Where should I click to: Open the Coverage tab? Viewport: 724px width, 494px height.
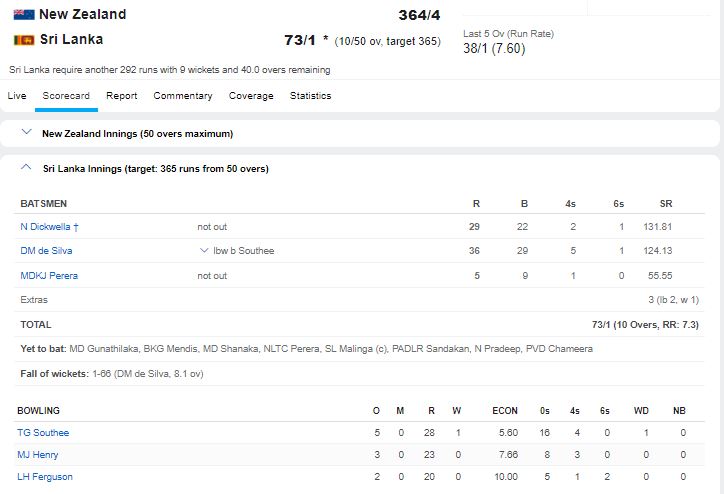point(251,96)
